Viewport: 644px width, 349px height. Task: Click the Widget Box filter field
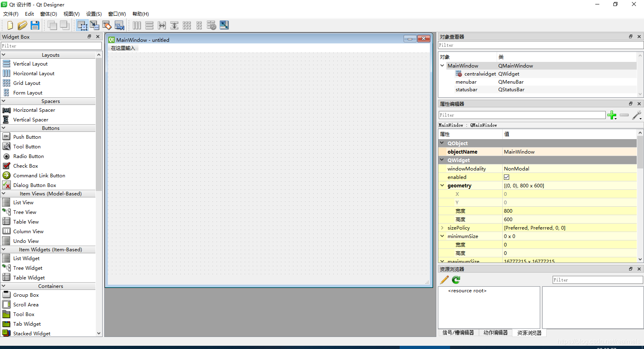pyautogui.click(x=51, y=46)
